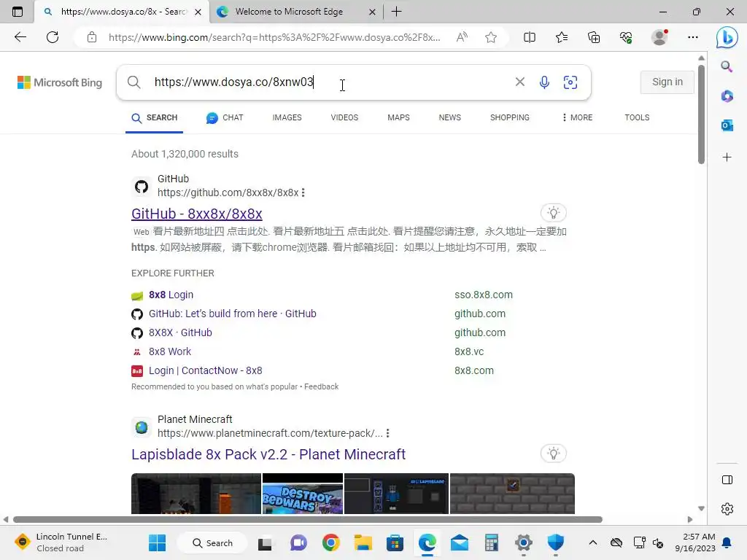Click the browser Back arrow
Image resolution: width=747 pixels, height=560 pixels.
tap(20, 37)
